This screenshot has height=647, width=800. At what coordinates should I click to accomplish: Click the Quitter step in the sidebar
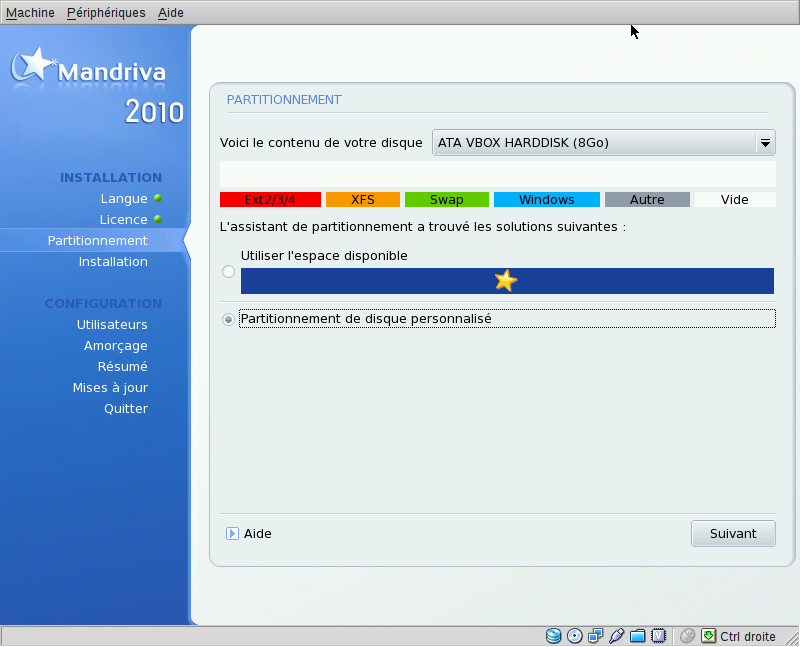(x=126, y=409)
